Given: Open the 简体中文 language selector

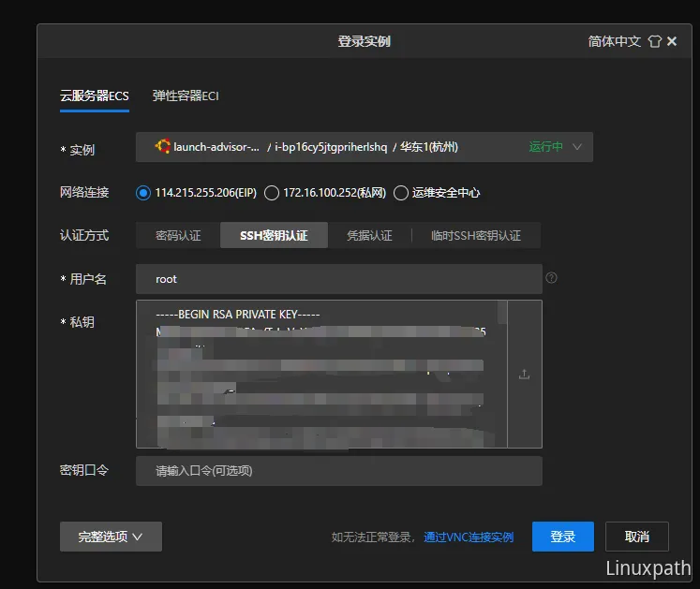Looking at the screenshot, I should tap(615, 41).
